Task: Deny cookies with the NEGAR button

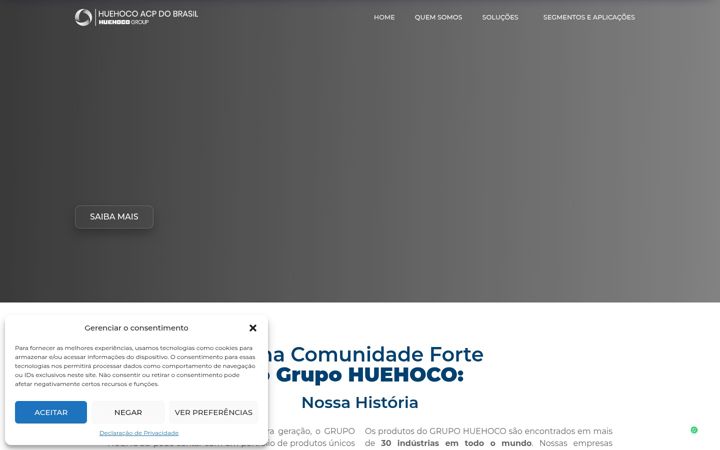Action: coord(128,412)
